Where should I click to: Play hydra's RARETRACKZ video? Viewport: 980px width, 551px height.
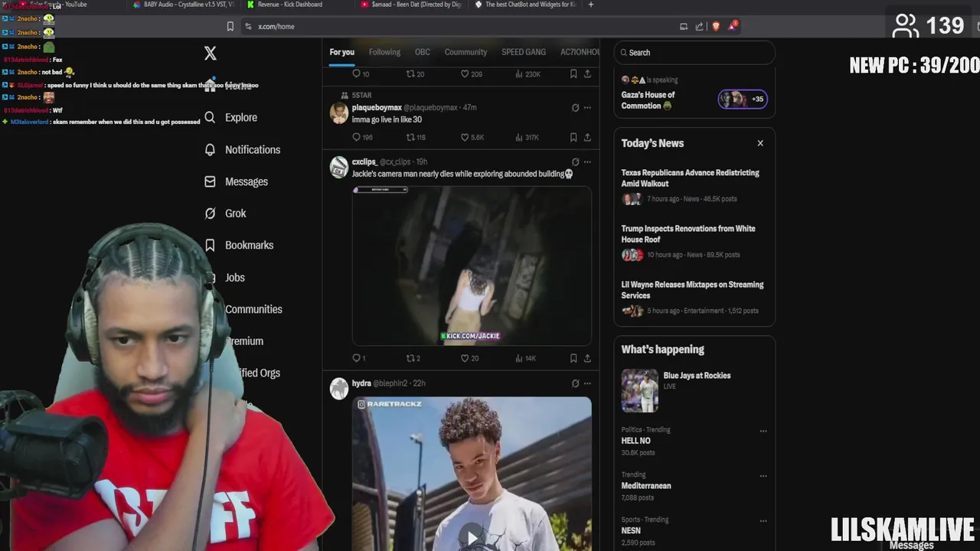click(x=472, y=536)
